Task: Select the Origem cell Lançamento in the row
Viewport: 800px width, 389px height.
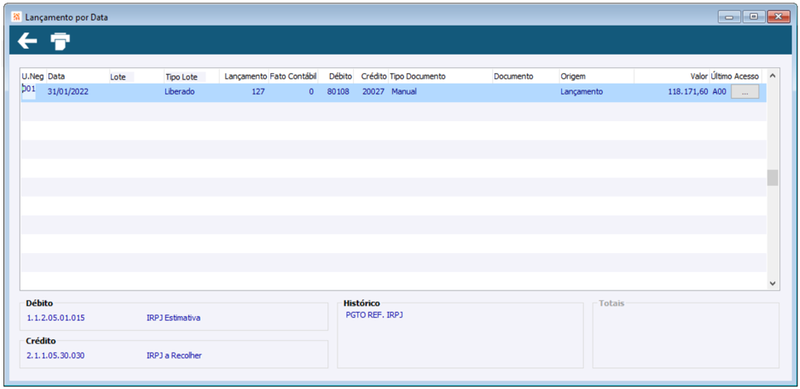Action: pos(582,92)
